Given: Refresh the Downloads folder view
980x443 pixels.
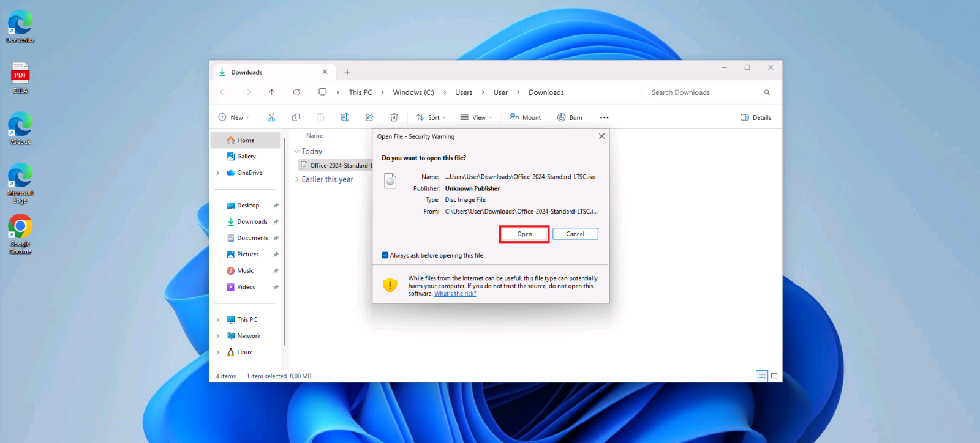Looking at the screenshot, I should 296,92.
